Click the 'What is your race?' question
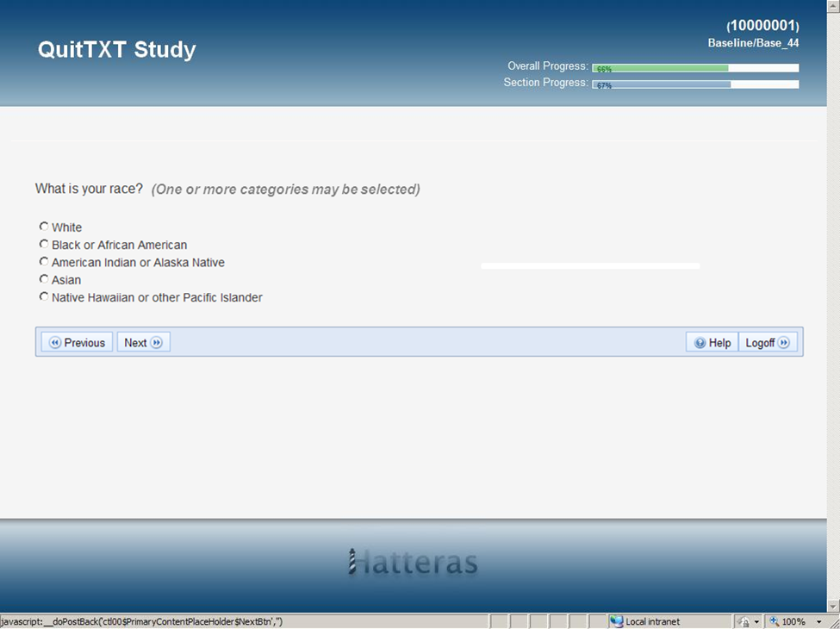This screenshot has width=840, height=629. pos(89,189)
